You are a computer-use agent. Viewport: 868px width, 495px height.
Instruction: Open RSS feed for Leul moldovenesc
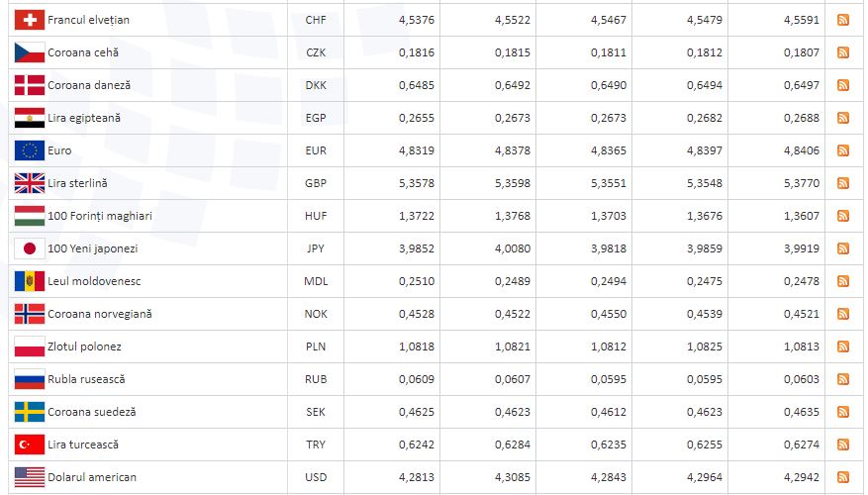click(x=843, y=281)
